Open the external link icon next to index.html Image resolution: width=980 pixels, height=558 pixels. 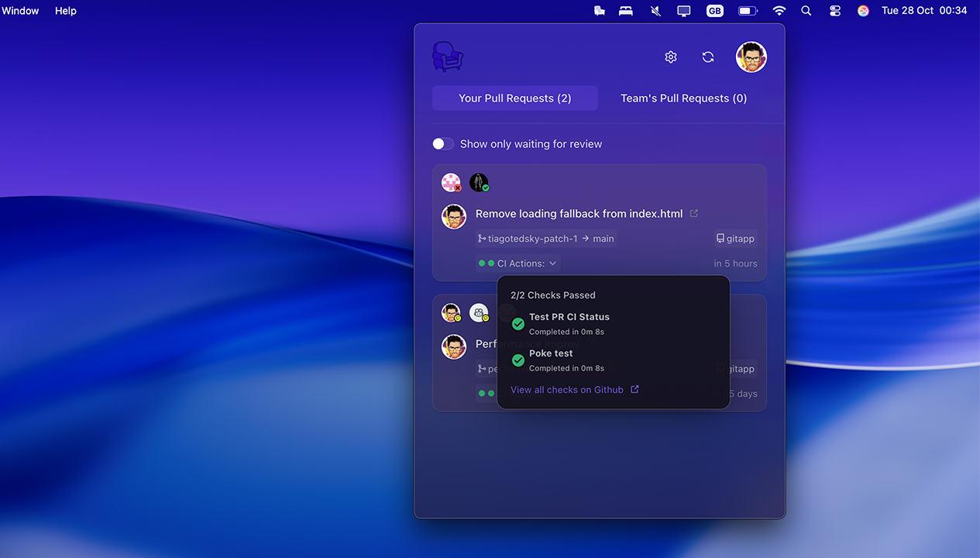coord(693,213)
